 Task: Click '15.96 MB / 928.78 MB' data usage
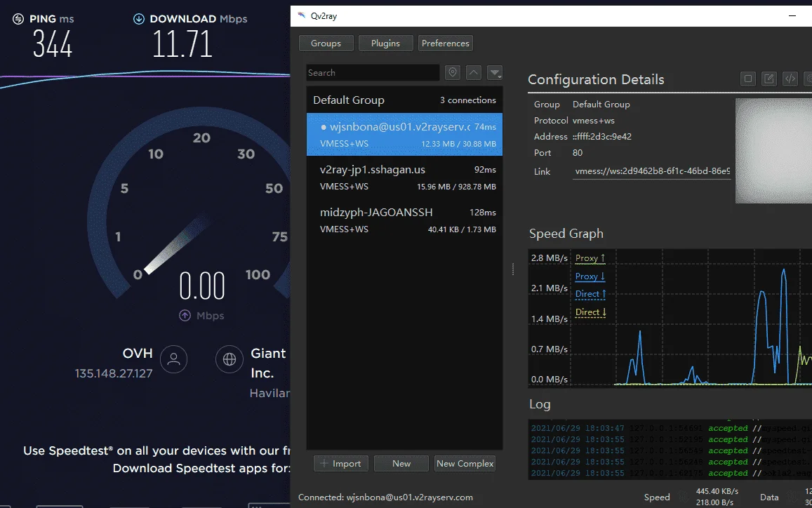[x=456, y=187]
